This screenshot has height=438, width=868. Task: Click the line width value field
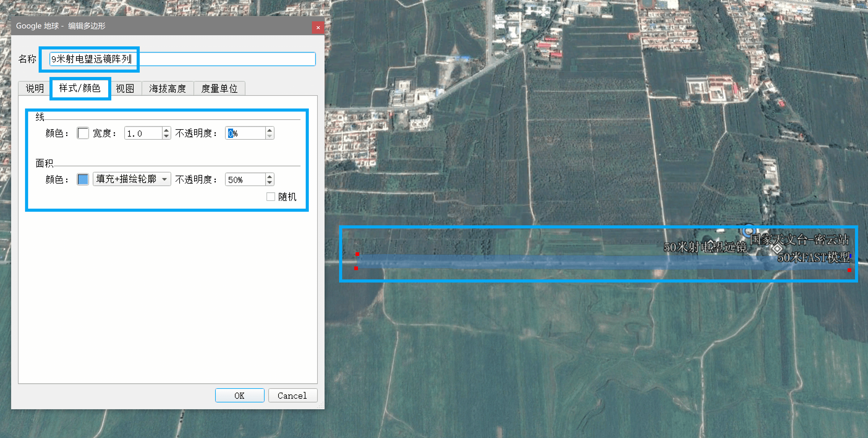point(143,134)
